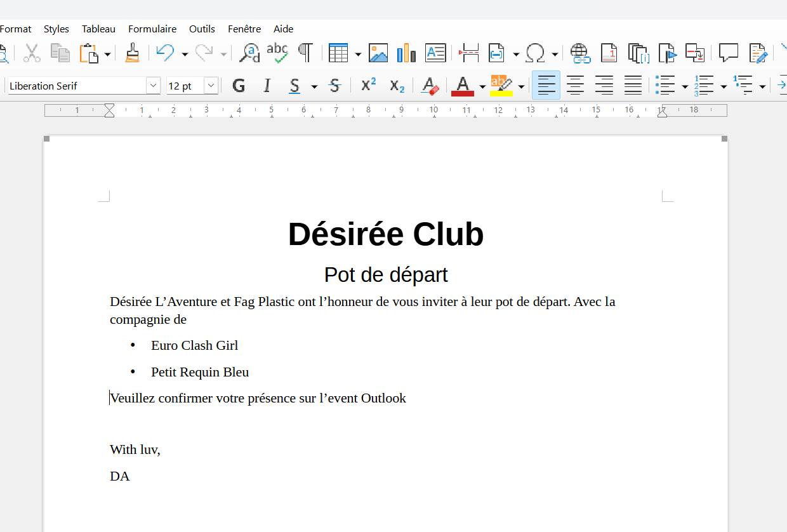The width and height of the screenshot is (787, 532).
Task: Open the insert table dropdown arrow
Action: pyautogui.click(x=358, y=54)
